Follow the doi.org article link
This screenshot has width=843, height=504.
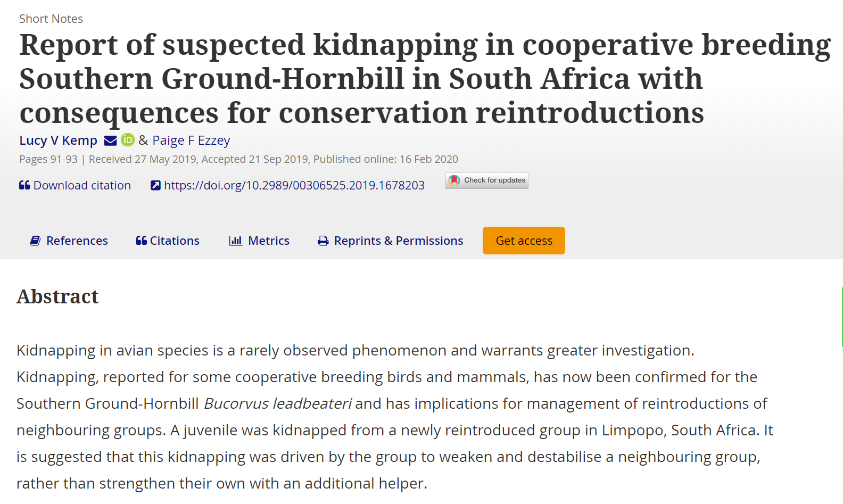[294, 185]
